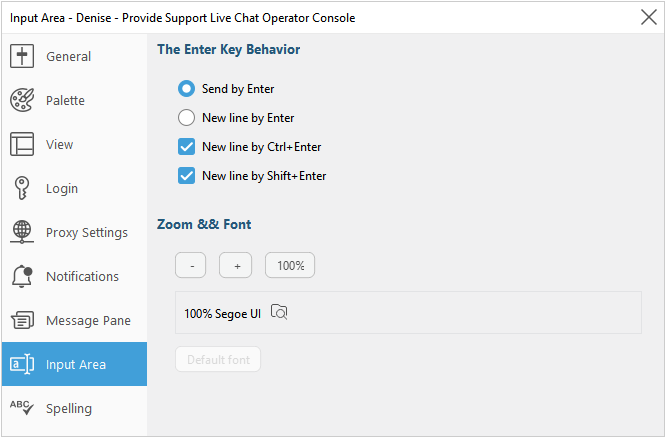Click the Login key icon
This screenshot has height=438, width=666.
[22, 189]
